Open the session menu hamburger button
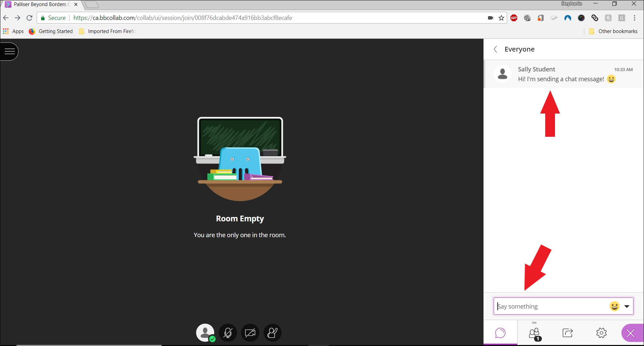This screenshot has width=644, height=346. click(9, 52)
